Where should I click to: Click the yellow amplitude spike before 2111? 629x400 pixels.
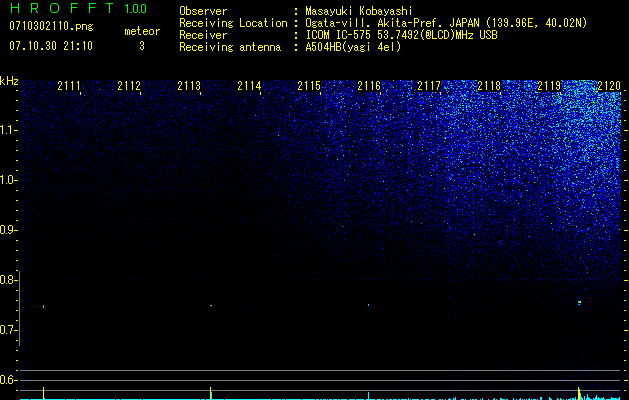tap(43, 393)
